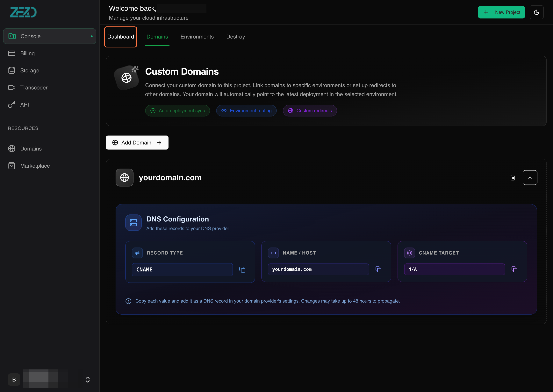Collapse the yourdomain.com domain card
553x392 pixels.
(530, 178)
